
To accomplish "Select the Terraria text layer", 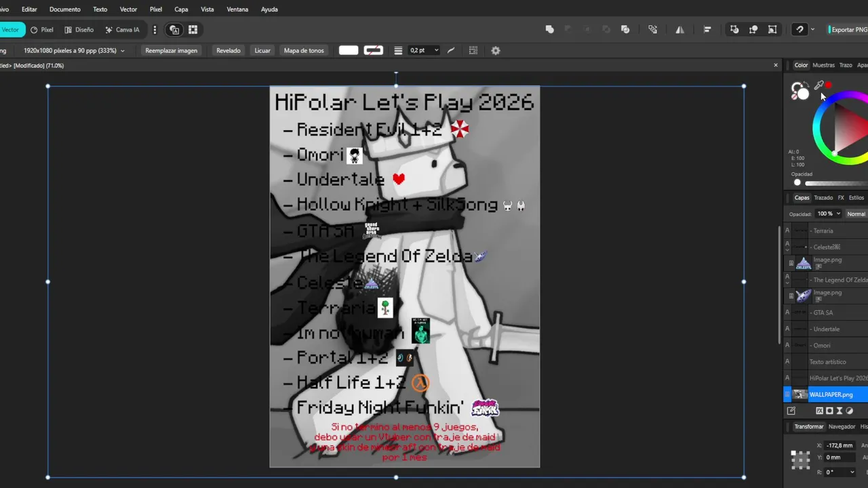I will (826, 230).
